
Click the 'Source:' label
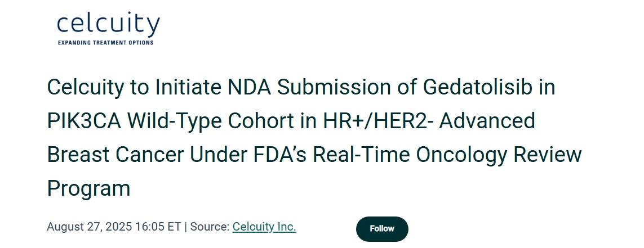click(x=210, y=227)
